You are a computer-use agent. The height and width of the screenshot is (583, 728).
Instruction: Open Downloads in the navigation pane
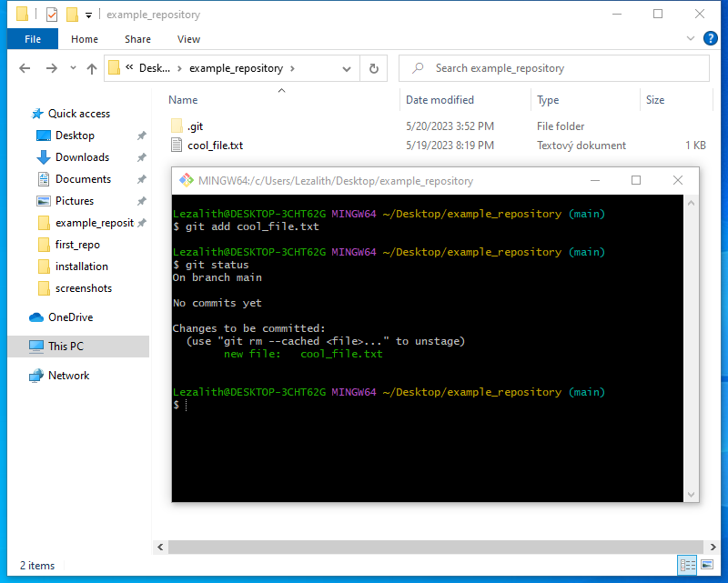click(x=82, y=157)
